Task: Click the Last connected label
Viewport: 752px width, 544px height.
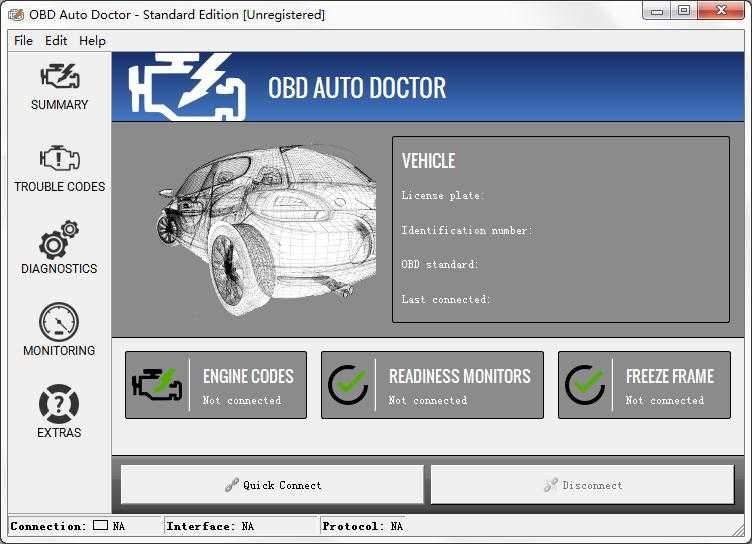Action: (446, 299)
